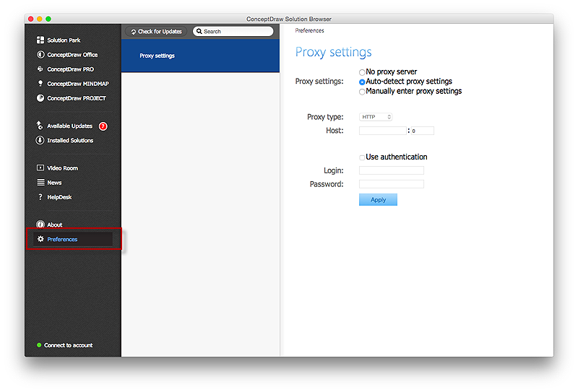Image resolution: width=578 pixels, height=392 pixels.
Task: Click the Password input field
Action: click(x=392, y=184)
